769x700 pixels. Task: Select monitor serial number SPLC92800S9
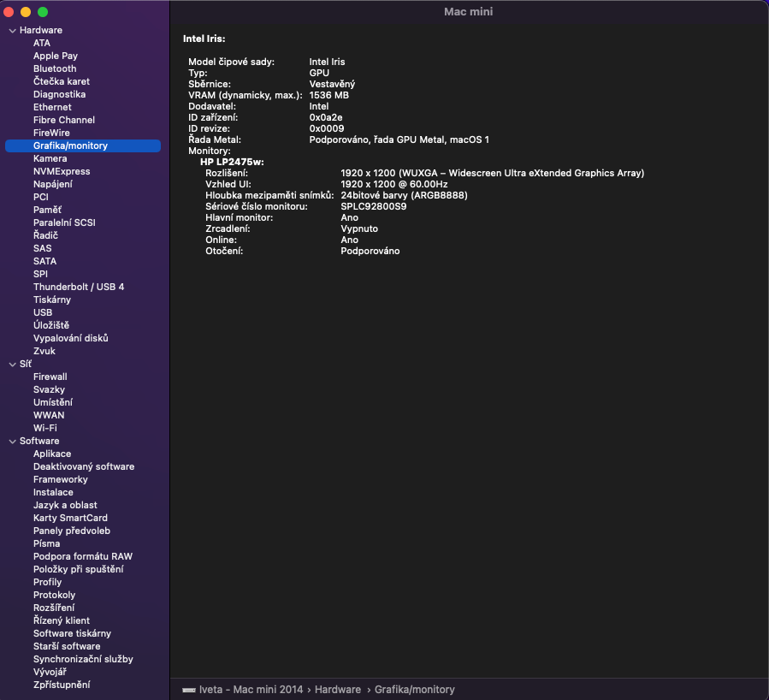coord(374,206)
